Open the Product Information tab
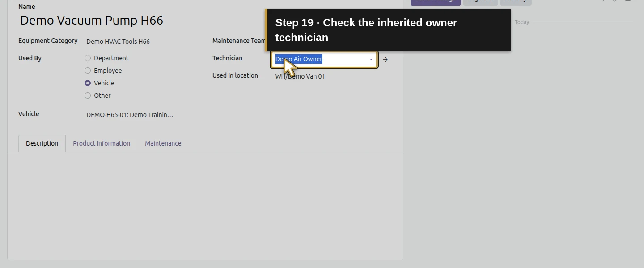This screenshot has width=644, height=268. pos(102,143)
